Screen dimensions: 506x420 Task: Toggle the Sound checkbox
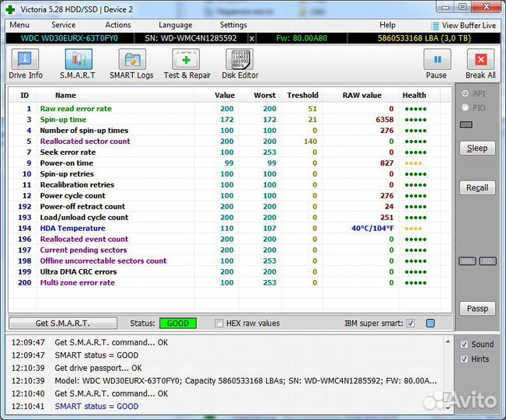[464, 344]
